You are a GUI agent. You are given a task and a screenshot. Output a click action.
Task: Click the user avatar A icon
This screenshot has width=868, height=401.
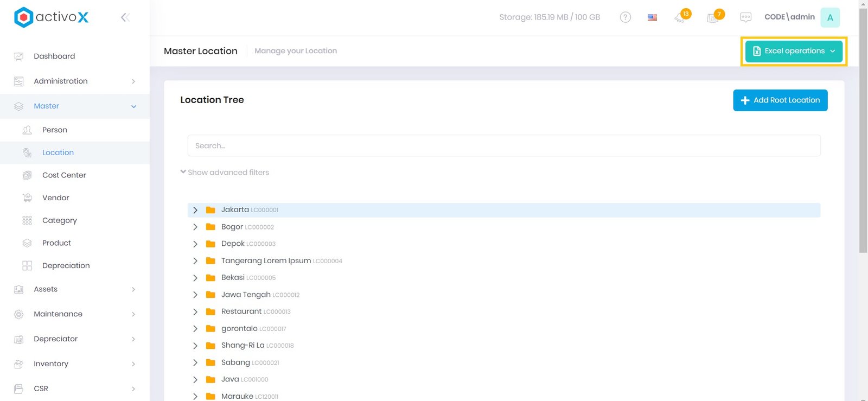click(830, 17)
